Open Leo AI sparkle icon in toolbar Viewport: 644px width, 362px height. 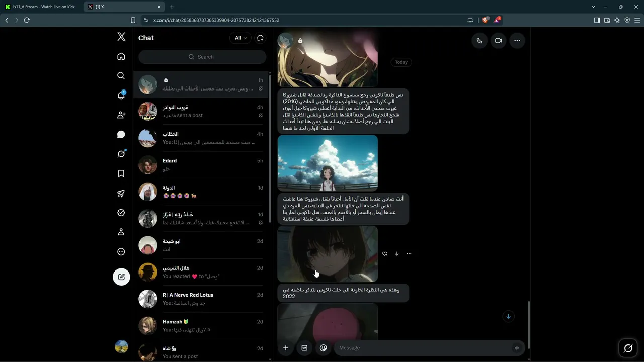(617, 20)
